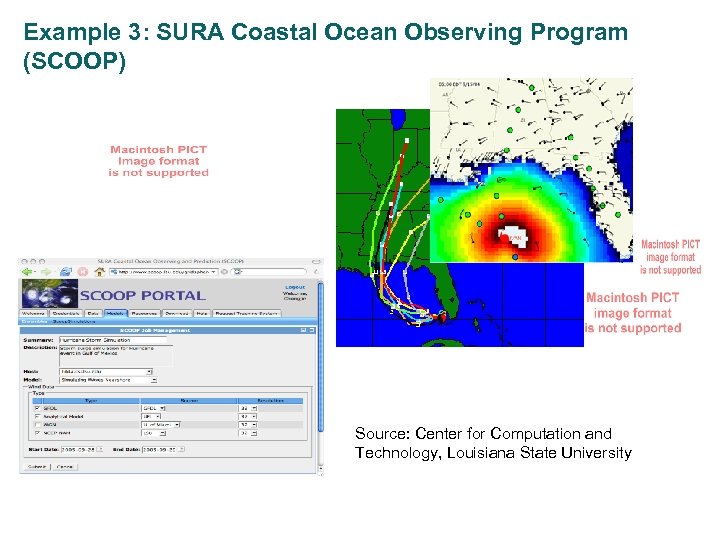Click the storm surge color map image
The height and width of the screenshot is (540, 720).
click(531, 170)
